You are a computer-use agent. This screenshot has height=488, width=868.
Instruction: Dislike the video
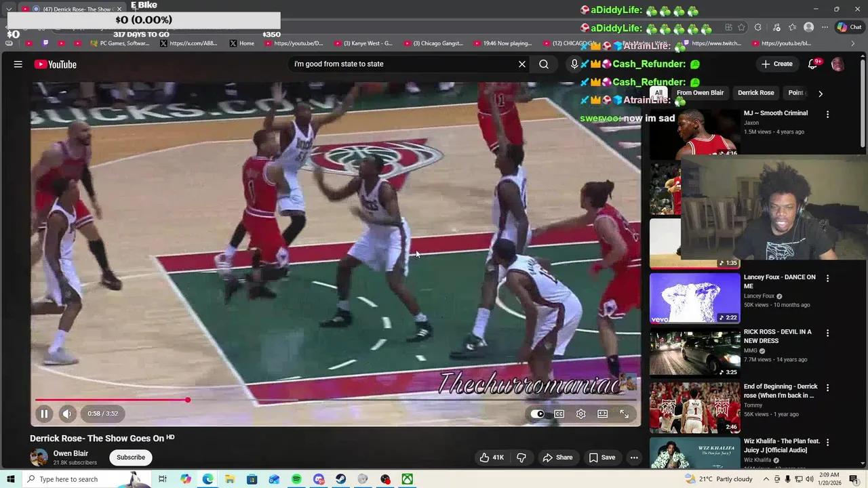pos(521,457)
